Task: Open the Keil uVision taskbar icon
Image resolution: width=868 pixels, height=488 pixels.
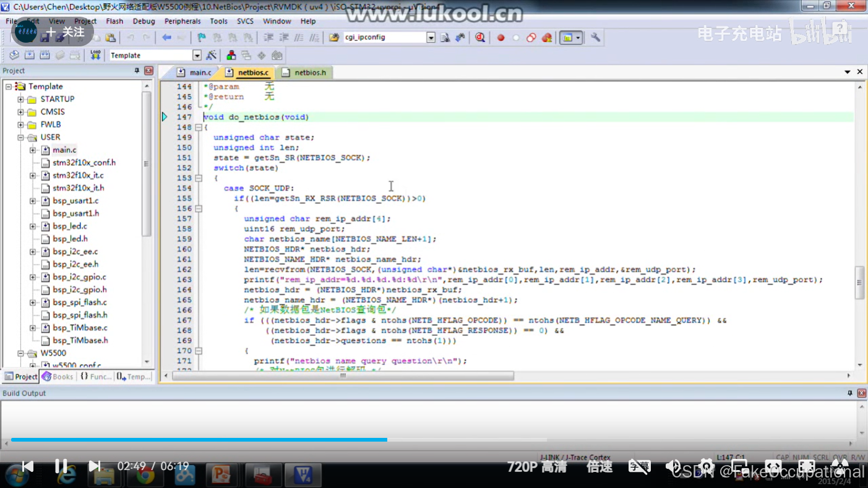Action: pos(303,475)
